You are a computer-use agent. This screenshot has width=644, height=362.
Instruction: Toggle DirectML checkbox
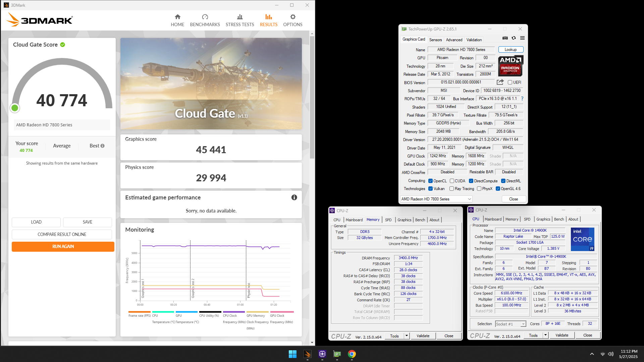503,181
